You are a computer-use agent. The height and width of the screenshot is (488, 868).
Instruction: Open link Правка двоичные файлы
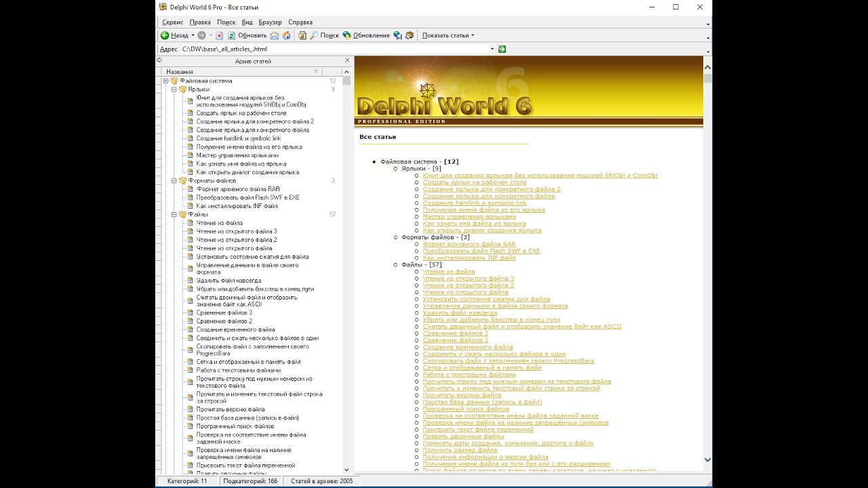point(463,436)
